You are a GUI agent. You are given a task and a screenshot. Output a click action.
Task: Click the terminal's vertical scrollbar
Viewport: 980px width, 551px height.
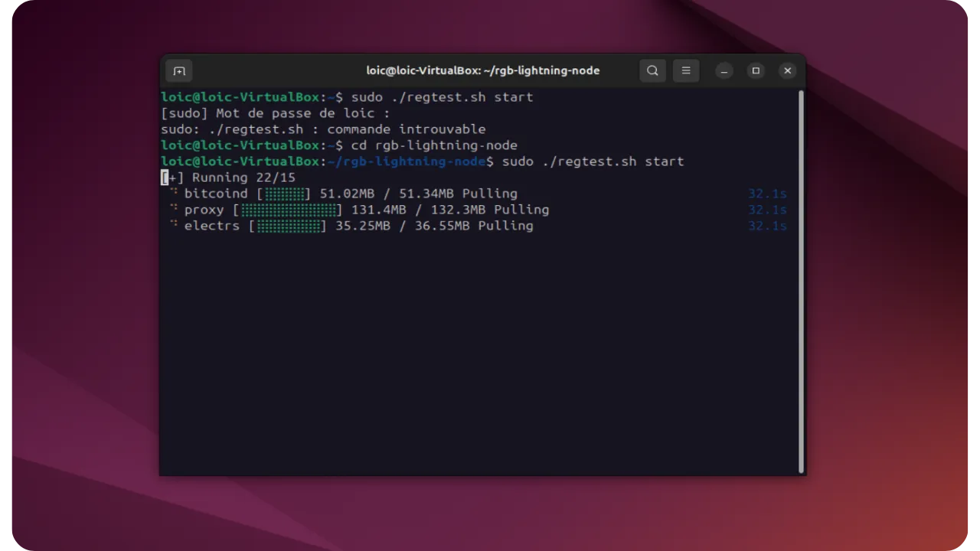(x=801, y=279)
